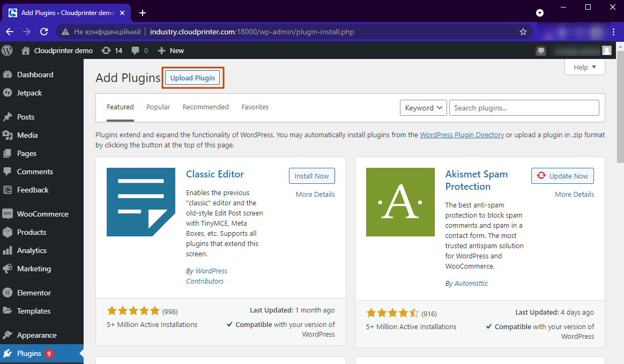Viewport: 624px width, 364px height.
Task: Click the Analytics bar chart icon
Action: (8, 250)
